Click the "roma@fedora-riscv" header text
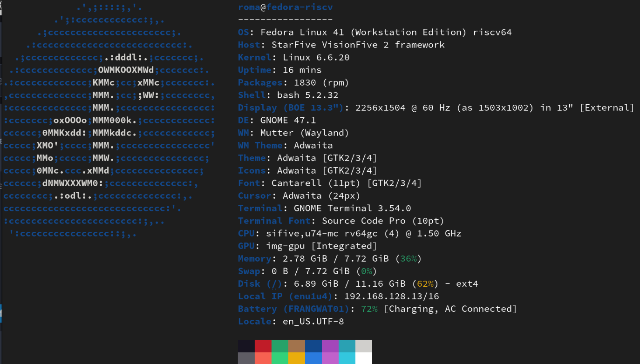This screenshot has width=640, height=364. point(285,7)
